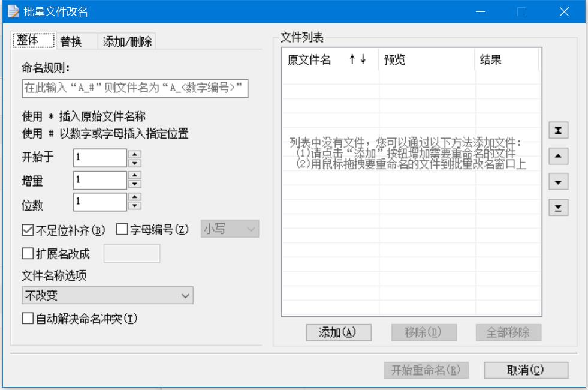Click the move-up arrow icon
Image resolution: width=588 pixels, height=390 pixels.
(x=558, y=157)
